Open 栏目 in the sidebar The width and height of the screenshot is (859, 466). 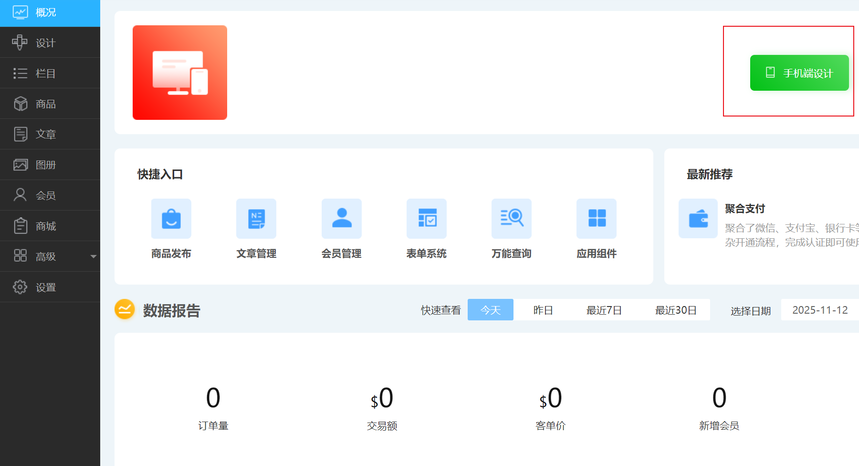click(x=45, y=74)
